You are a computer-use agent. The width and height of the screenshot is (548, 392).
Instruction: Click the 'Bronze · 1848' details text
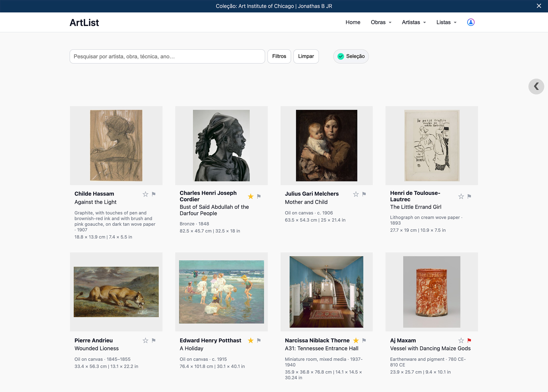194,224
